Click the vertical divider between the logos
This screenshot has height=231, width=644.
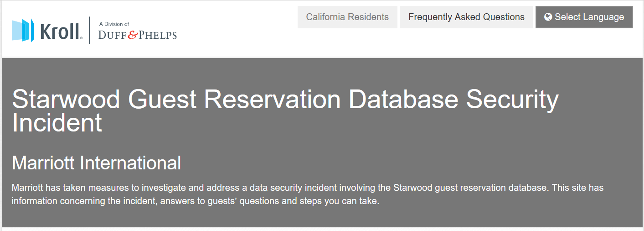[x=89, y=30]
